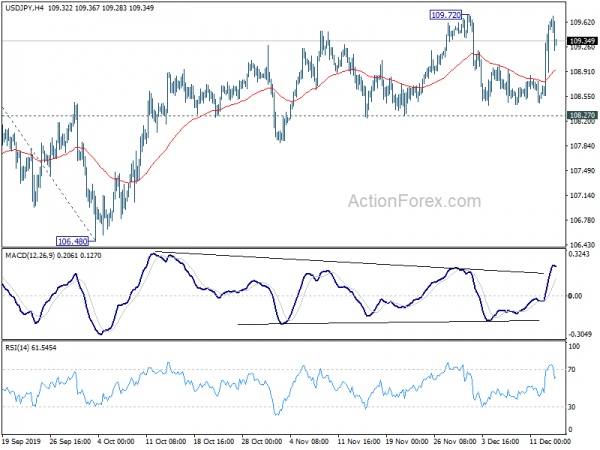
Task: Click the RSI 30 level label
Action: click(x=572, y=407)
